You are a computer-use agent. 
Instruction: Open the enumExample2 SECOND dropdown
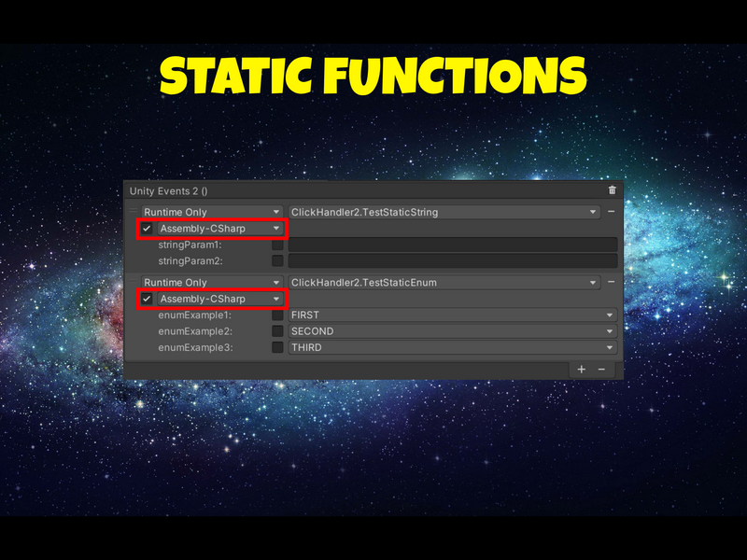point(453,331)
